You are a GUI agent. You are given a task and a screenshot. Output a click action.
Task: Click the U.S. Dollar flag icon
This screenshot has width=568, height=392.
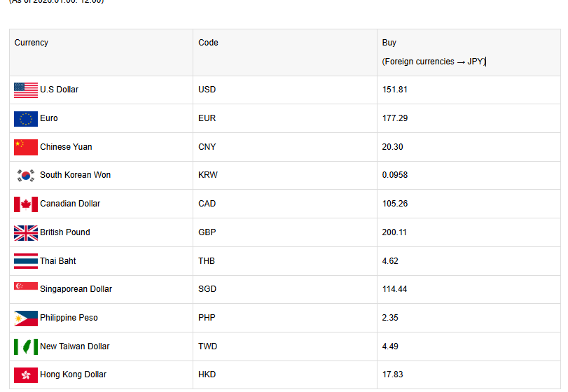coord(26,90)
